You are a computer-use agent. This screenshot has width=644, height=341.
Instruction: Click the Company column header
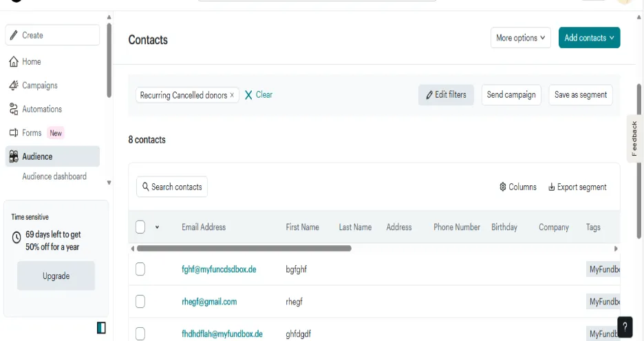point(554,227)
